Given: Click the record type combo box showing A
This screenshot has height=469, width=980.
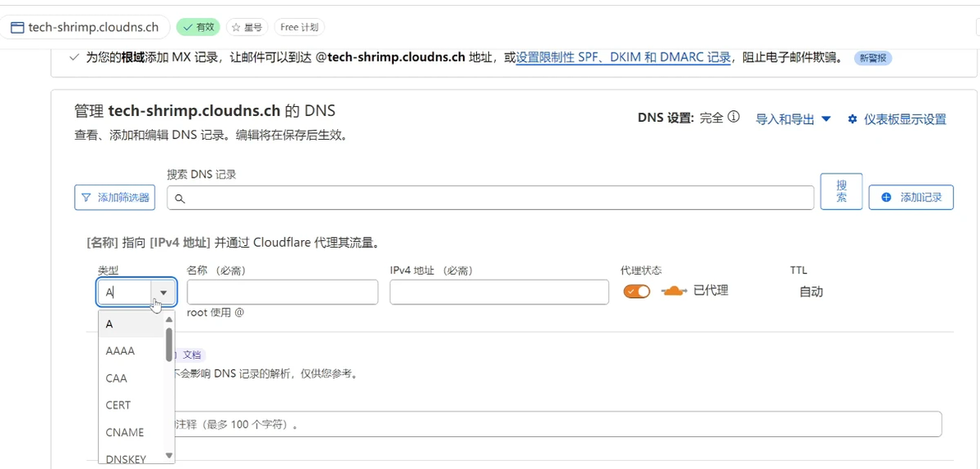Looking at the screenshot, I should click(x=136, y=292).
